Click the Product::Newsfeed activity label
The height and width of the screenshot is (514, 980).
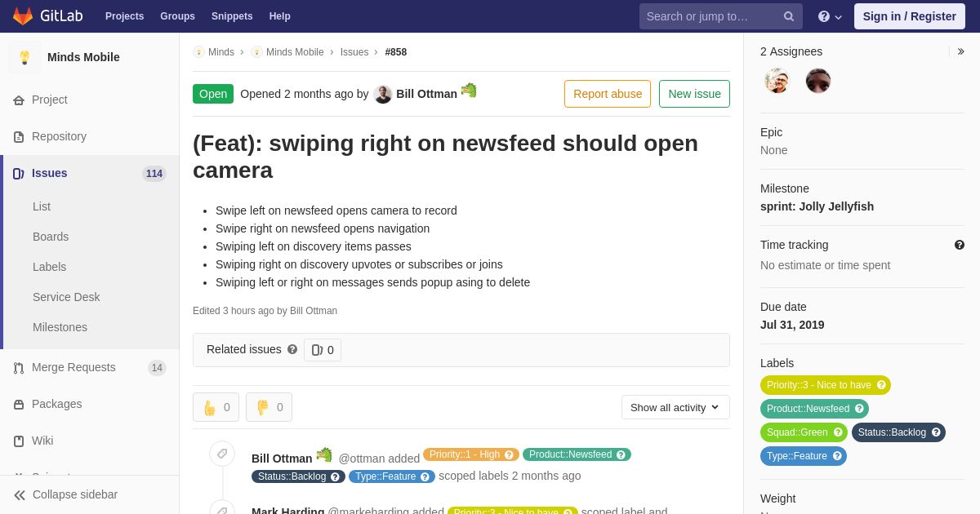coord(577,454)
